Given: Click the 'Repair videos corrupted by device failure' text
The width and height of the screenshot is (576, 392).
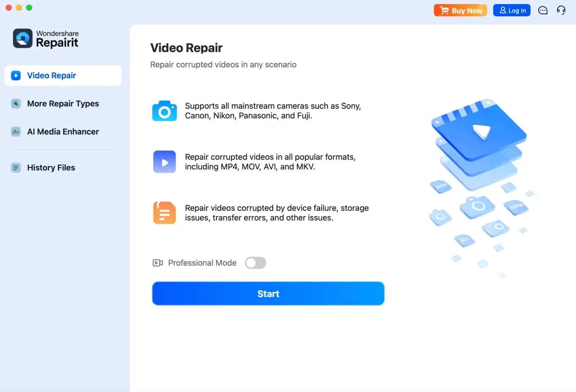Looking at the screenshot, I should pyautogui.click(x=277, y=213).
